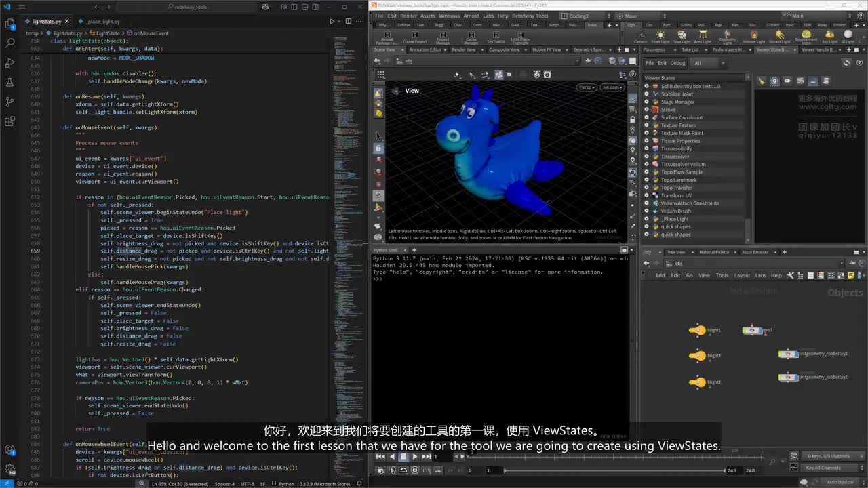Open the Extensions view in VS Code
This screenshot has height=488, width=868.
coord(9,122)
